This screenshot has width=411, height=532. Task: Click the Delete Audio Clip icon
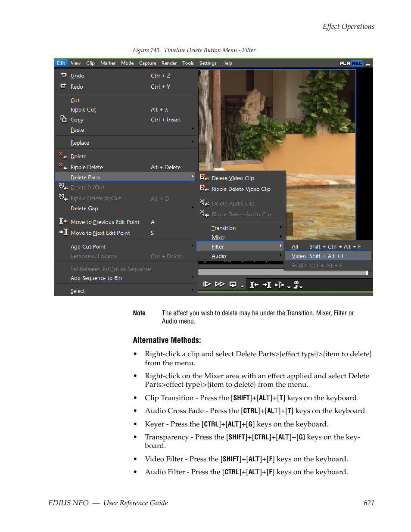click(x=204, y=203)
